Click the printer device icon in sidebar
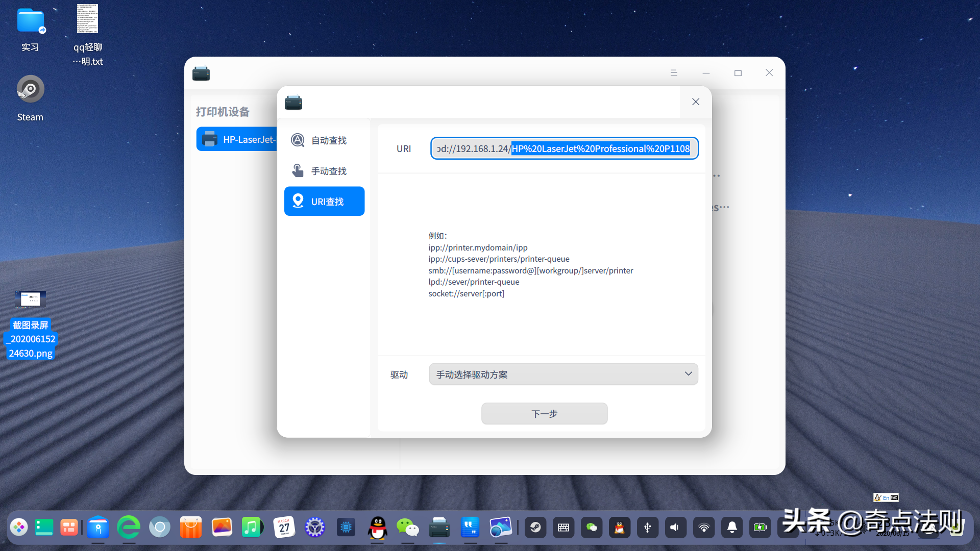 (x=210, y=139)
